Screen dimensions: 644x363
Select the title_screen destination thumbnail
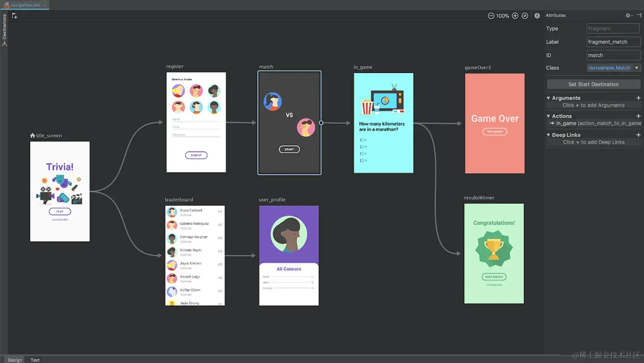[60, 192]
